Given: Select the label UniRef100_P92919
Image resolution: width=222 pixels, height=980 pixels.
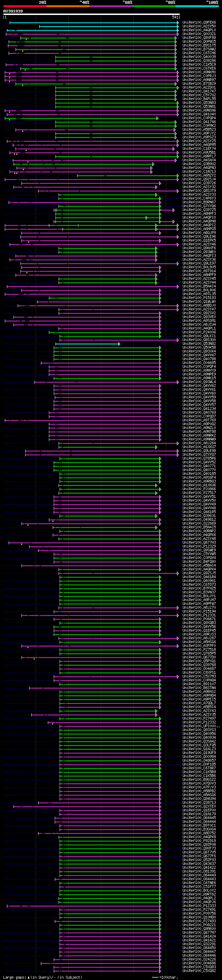Looking at the screenshot, I should tap(199, 841).
